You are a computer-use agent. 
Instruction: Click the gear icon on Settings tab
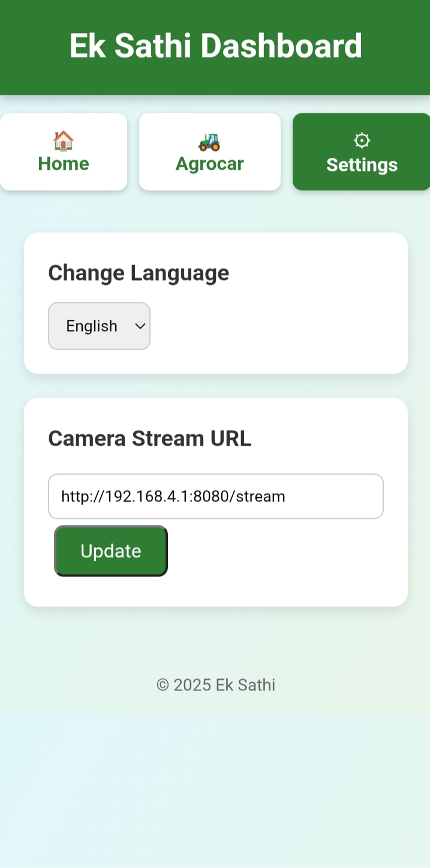click(362, 141)
